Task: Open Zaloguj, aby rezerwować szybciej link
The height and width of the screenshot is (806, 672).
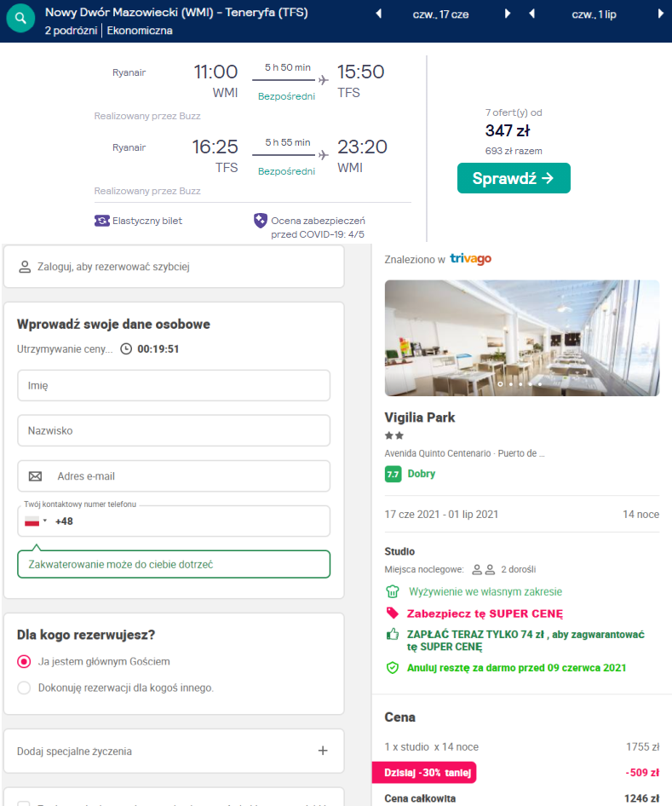Action: pos(113,267)
